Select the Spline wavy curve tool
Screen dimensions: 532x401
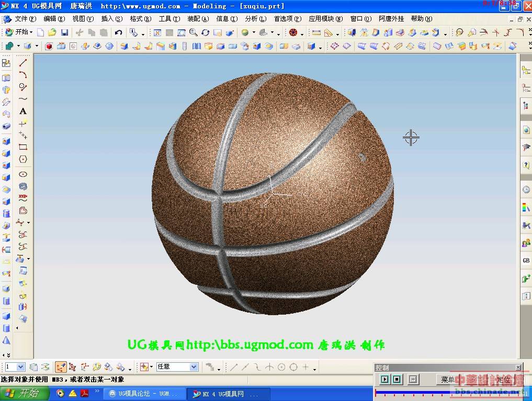[22, 99]
